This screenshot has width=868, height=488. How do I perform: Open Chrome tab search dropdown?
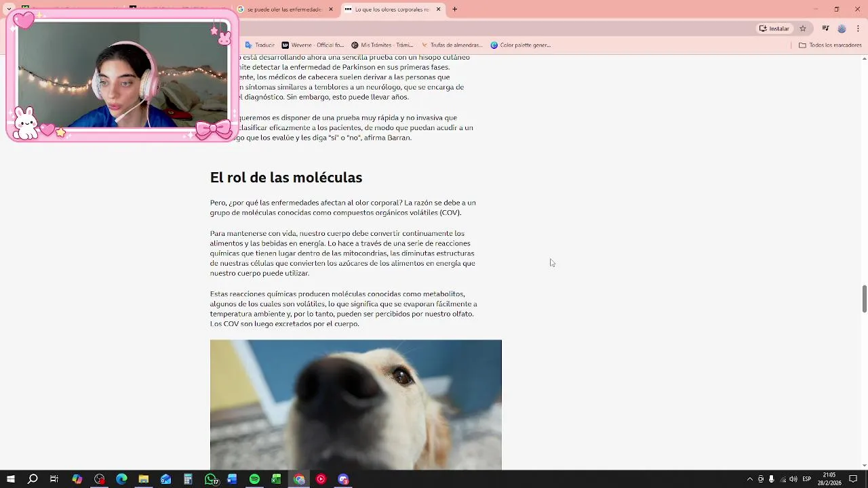[9, 9]
